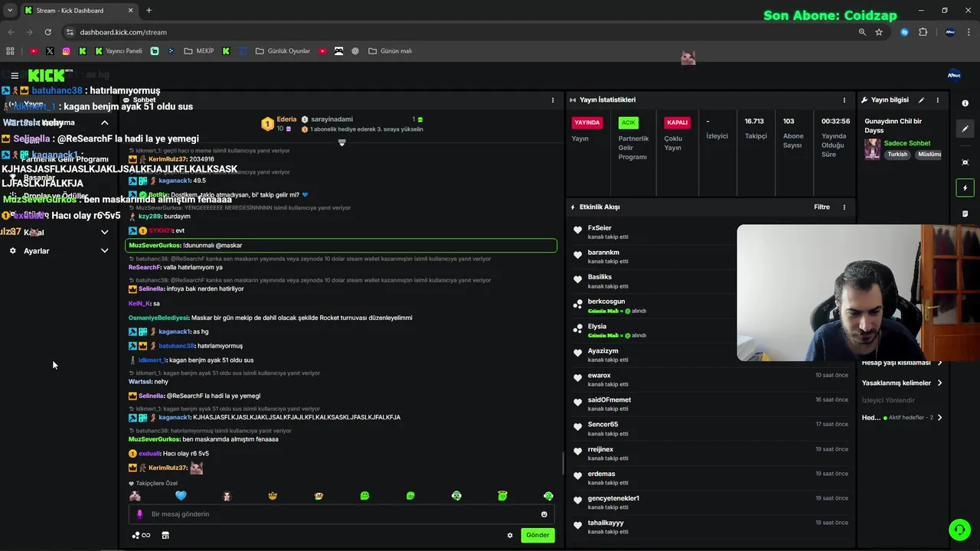This screenshot has height=551, width=980.
Task: Open the emoji picker in message box
Action: pyautogui.click(x=544, y=514)
